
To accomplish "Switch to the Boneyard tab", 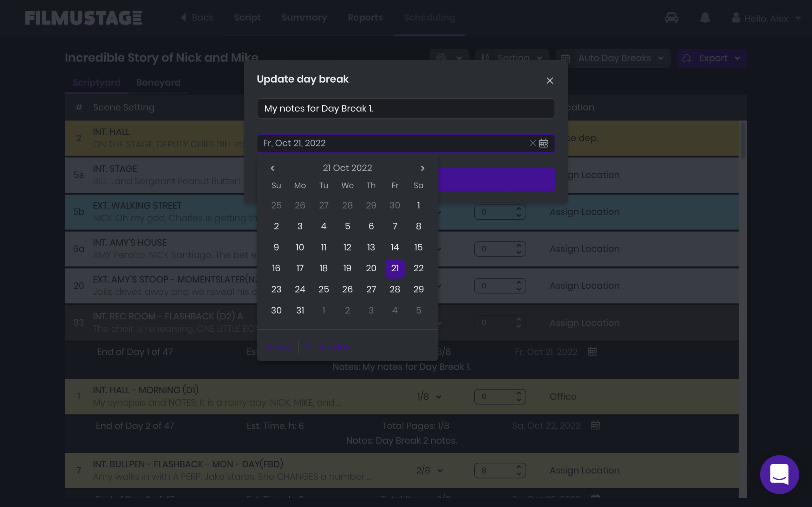I will (x=158, y=82).
